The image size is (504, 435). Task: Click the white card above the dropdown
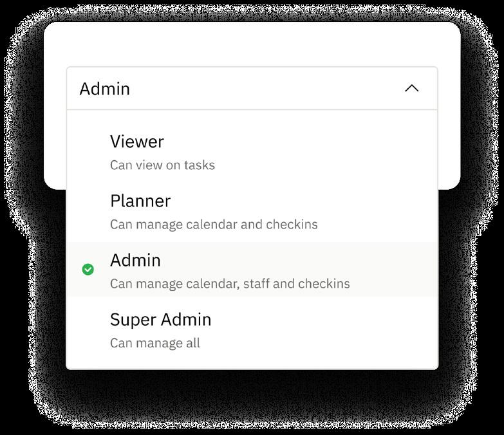coord(252,44)
